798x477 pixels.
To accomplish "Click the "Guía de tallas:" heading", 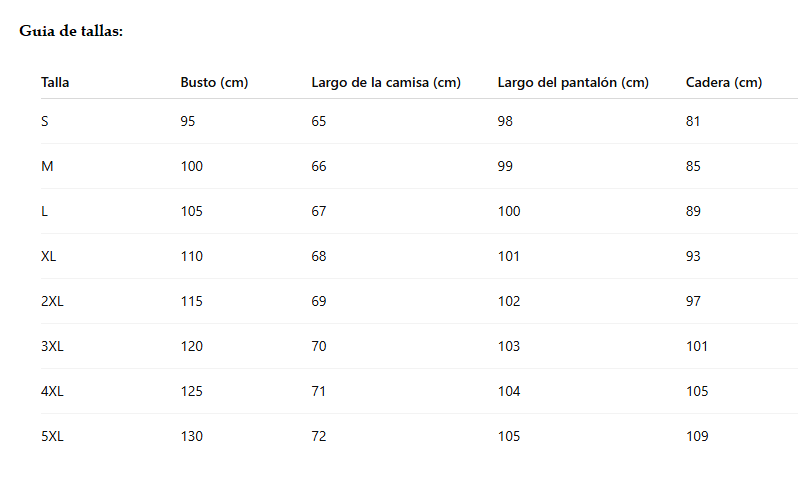I will coord(71,31).
